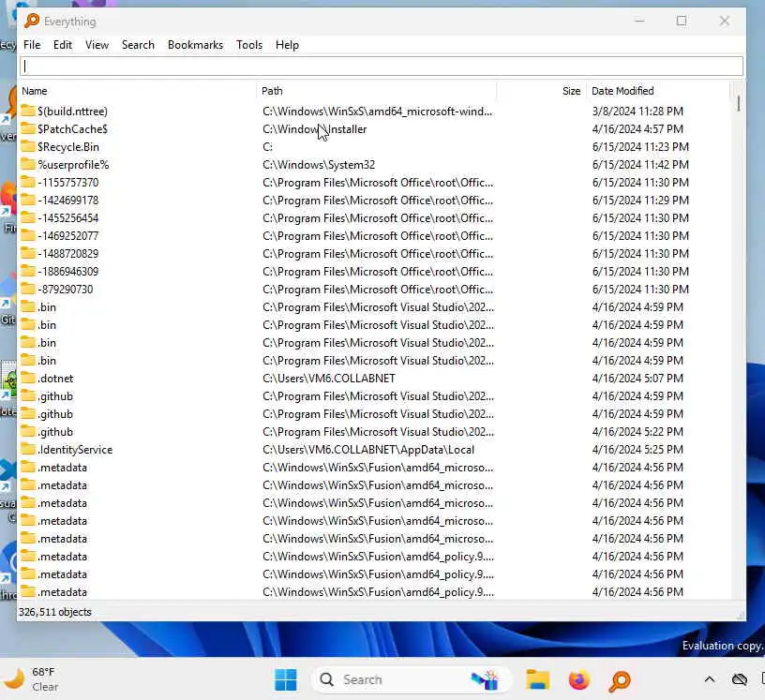This screenshot has height=700, width=765.
Task: Click the Everything icon in the taskbar
Action: (620, 680)
